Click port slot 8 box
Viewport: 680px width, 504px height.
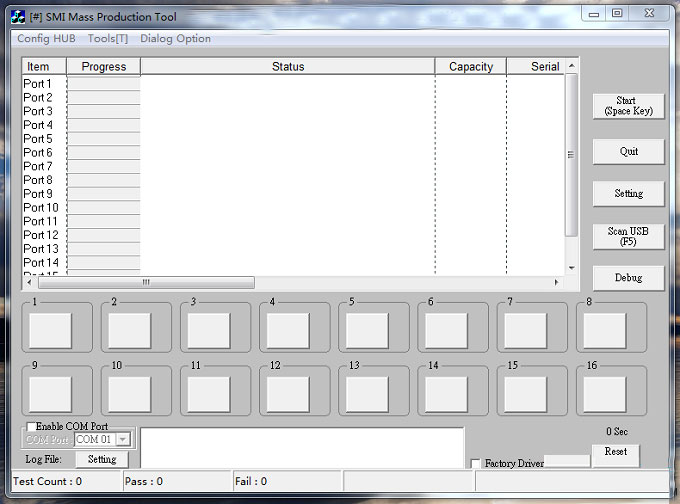pos(605,331)
